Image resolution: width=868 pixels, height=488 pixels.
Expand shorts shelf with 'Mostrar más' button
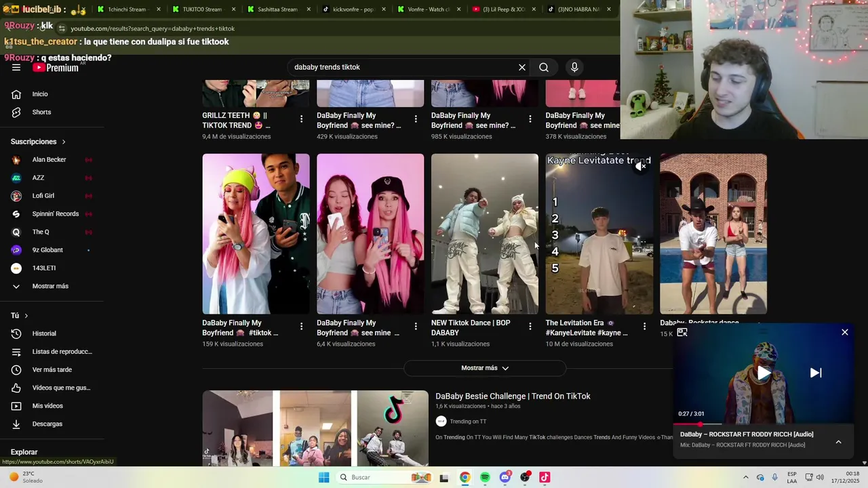coord(485,368)
